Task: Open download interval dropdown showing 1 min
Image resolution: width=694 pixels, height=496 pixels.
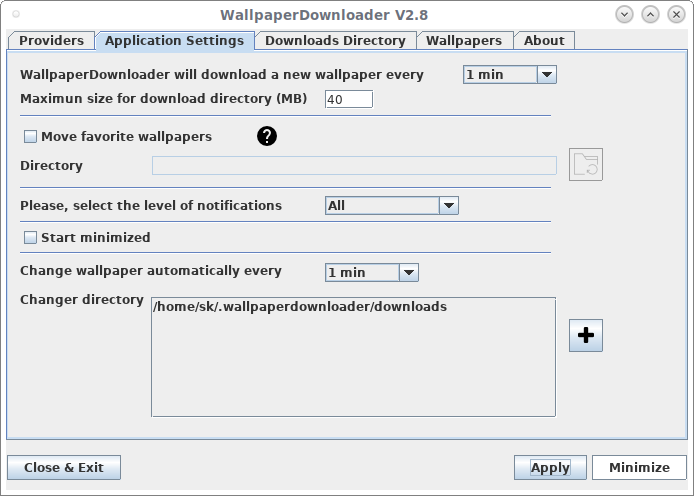Action: pos(509,75)
